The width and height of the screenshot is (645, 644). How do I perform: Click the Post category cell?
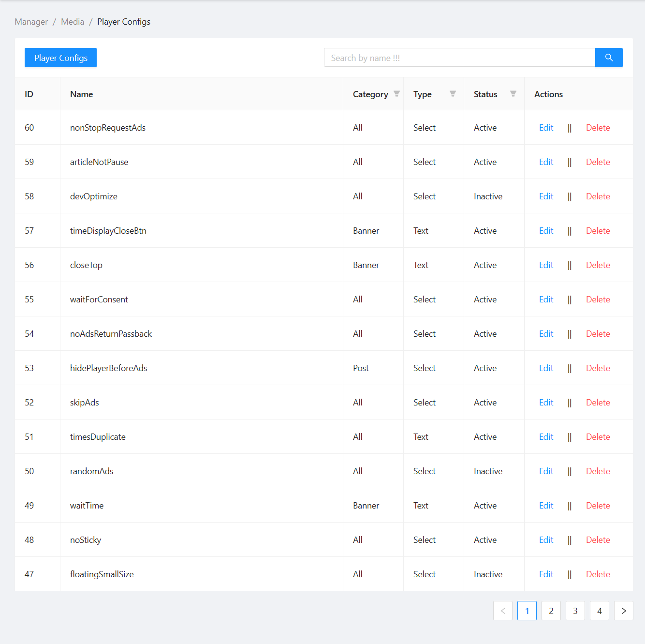(373, 368)
